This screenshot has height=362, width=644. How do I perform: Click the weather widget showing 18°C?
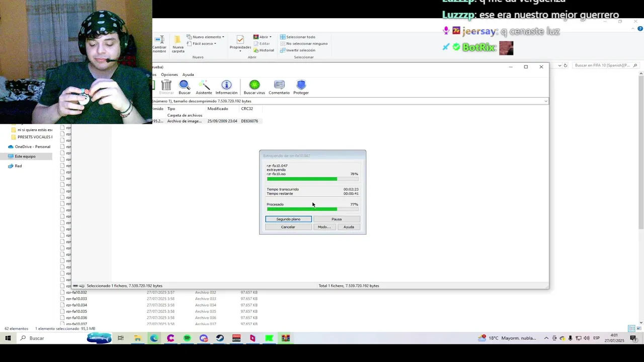(508, 338)
